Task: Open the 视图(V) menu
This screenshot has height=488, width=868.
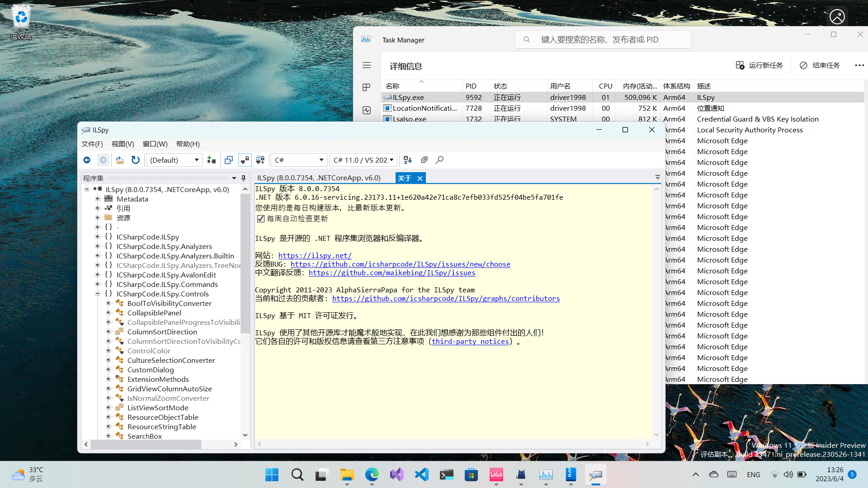Action: tap(122, 144)
